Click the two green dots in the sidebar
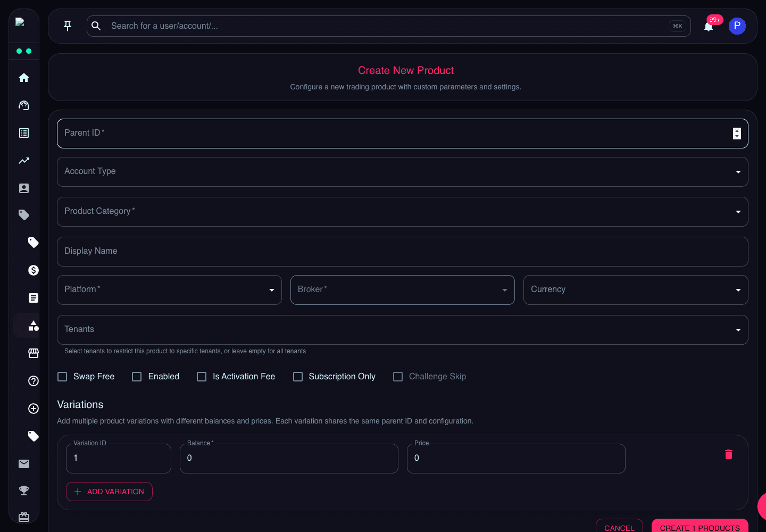 [x=24, y=51]
